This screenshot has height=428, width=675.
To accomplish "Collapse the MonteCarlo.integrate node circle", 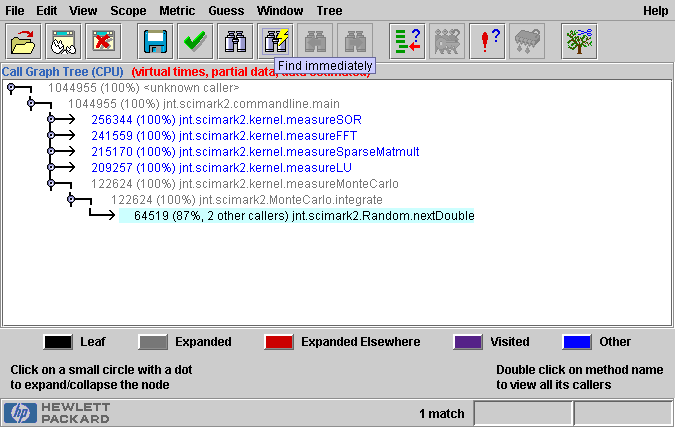I will tap(71, 200).
